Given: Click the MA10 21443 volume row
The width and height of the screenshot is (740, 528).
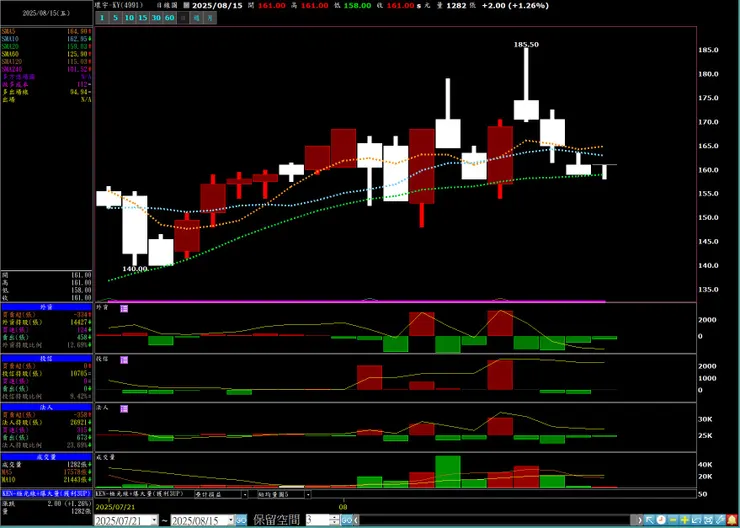Looking at the screenshot, I should pyautogui.click(x=46, y=479).
